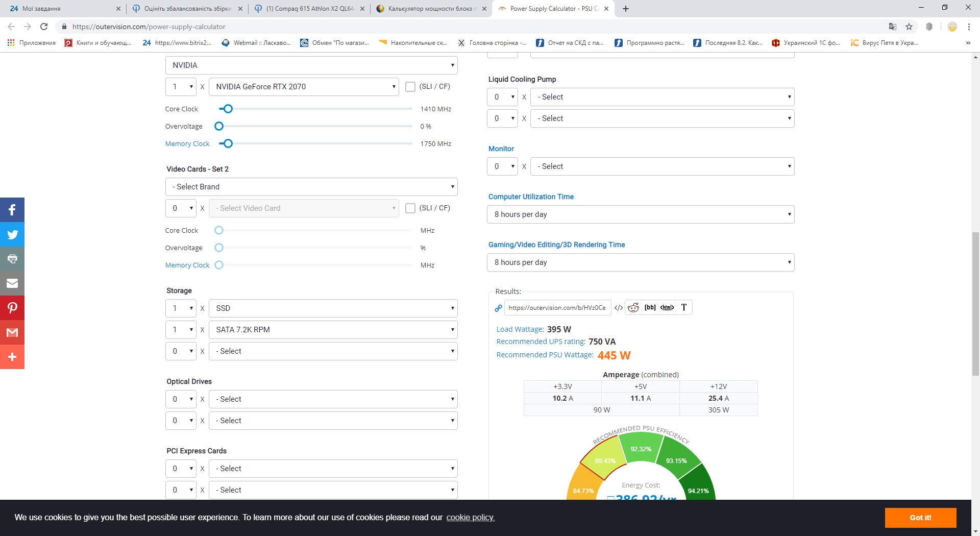This screenshot has height=536, width=980.
Task: Click the Pinterest share icon
Action: [x=12, y=308]
